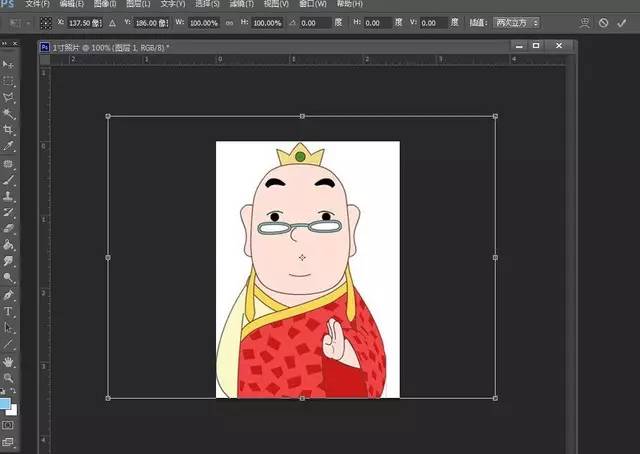Click the vertical skew V field
The width and height of the screenshot is (640, 454).
(434, 23)
